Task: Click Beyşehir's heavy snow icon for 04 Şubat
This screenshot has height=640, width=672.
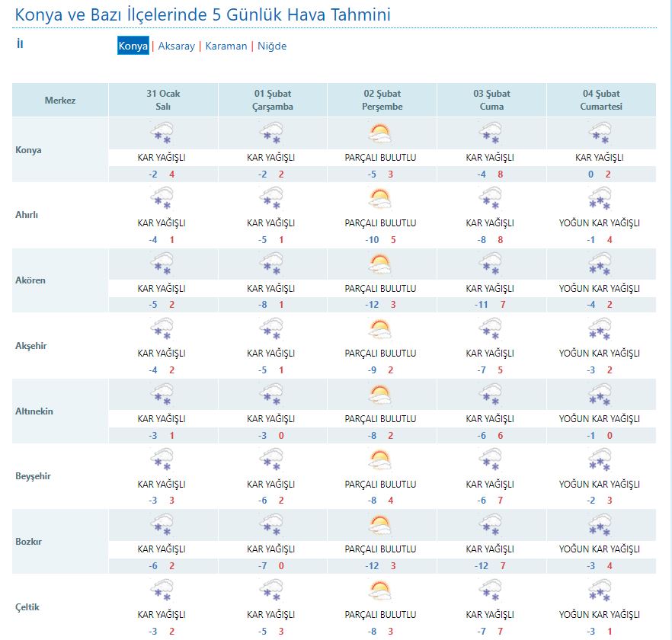Action: pos(600,461)
